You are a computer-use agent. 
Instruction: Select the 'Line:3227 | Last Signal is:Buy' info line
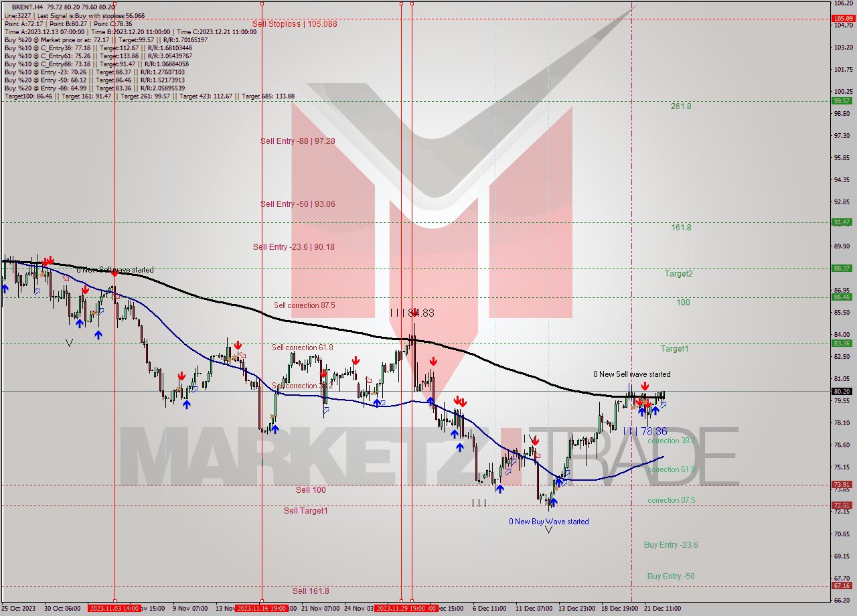tap(74, 15)
